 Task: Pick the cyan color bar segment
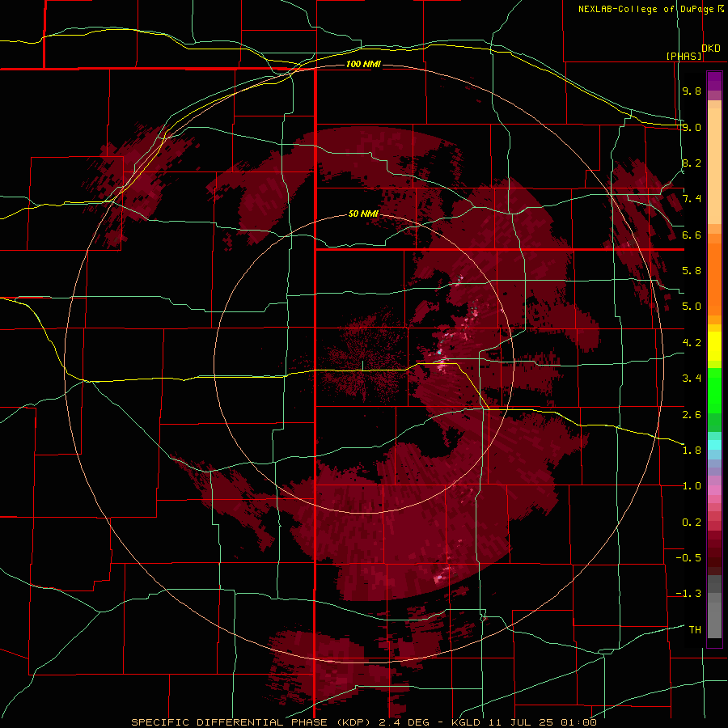714,445
